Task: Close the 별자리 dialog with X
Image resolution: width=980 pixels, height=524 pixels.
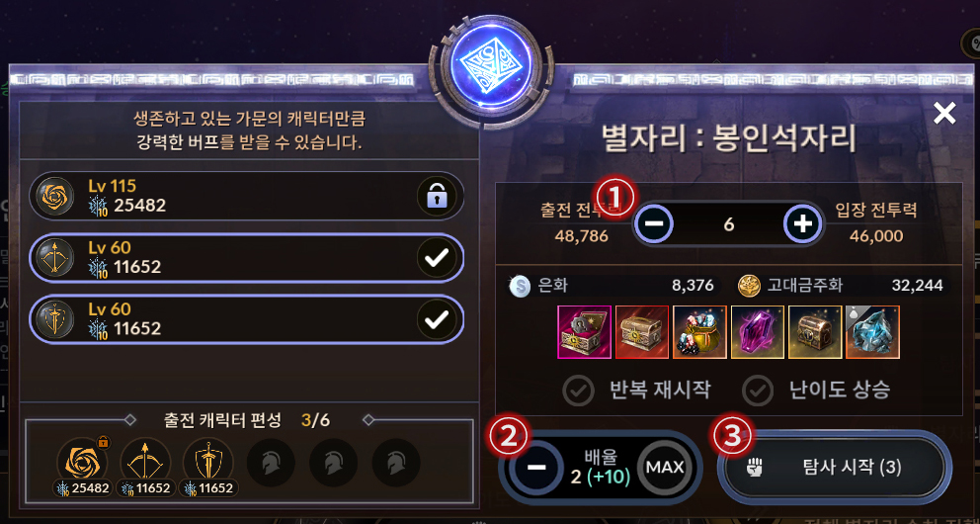Action: tap(943, 113)
